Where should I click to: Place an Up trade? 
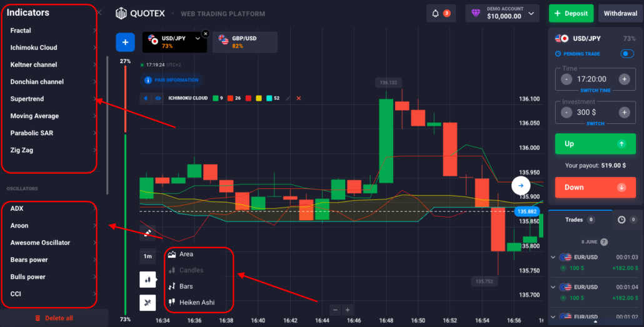click(595, 144)
